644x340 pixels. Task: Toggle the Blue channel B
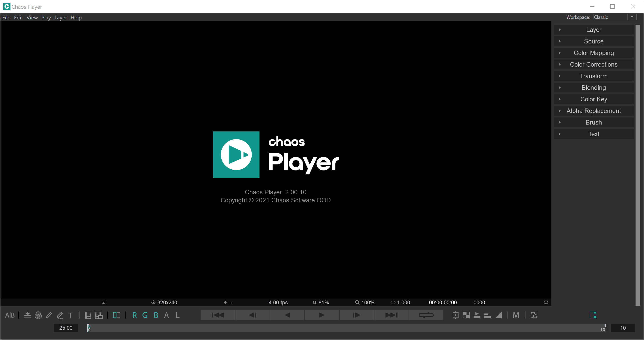click(156, 315)
